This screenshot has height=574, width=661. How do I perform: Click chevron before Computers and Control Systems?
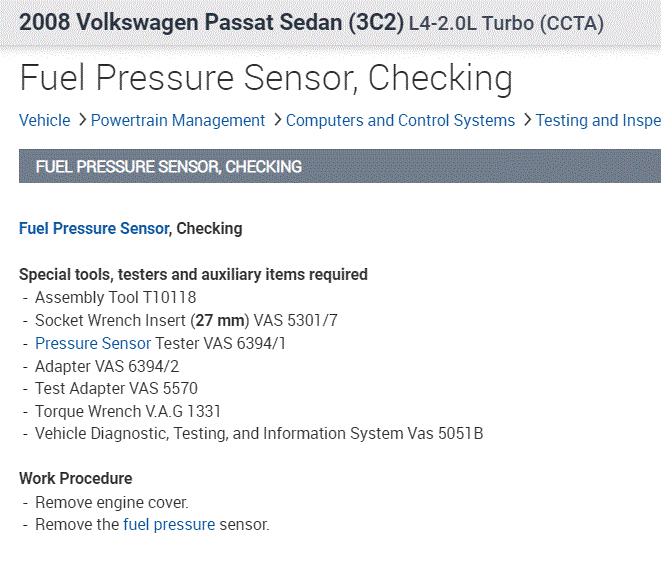click(276, 121)
